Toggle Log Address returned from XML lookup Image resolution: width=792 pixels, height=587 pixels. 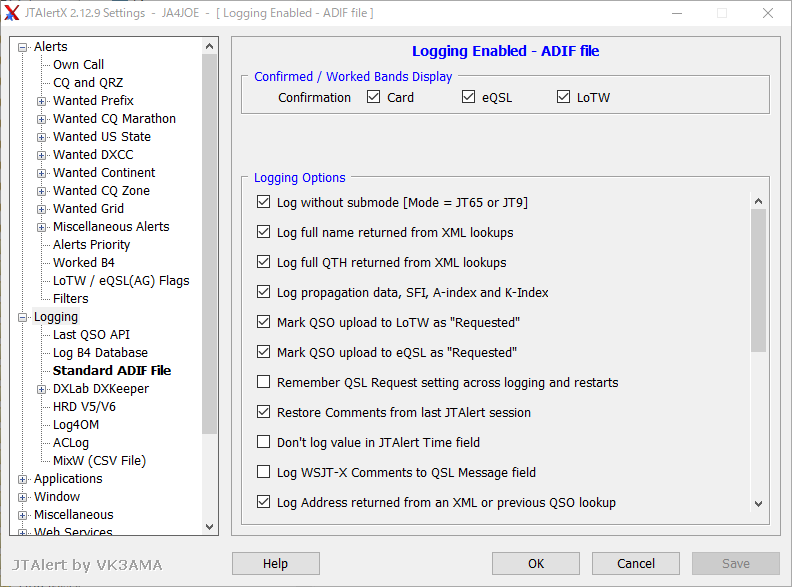[263, 502]
